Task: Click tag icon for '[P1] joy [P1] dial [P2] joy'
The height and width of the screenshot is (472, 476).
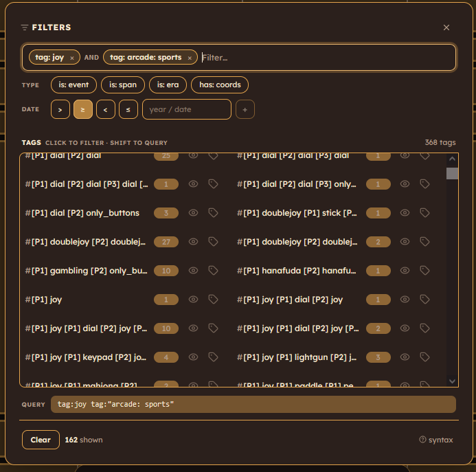Action: coord(424,299)
